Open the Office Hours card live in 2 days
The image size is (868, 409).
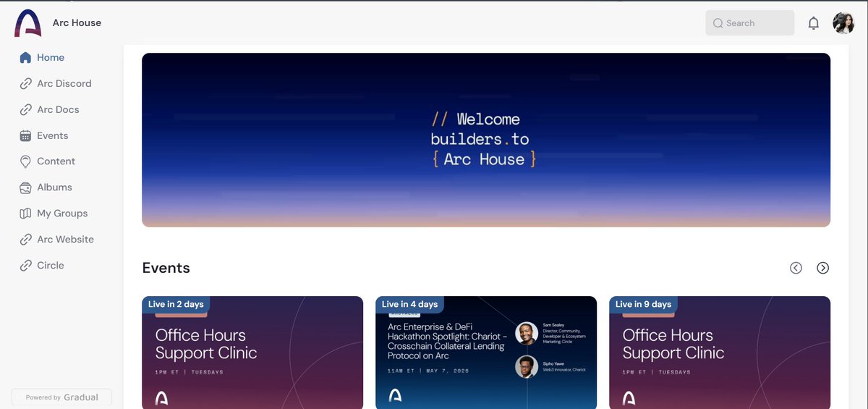tap(252, 353)
